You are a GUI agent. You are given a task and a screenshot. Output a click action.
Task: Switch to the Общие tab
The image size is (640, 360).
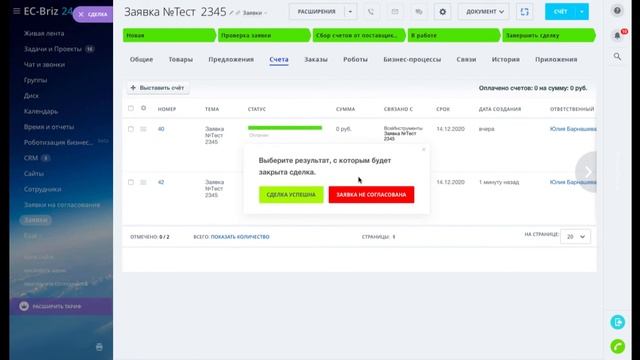141,60
